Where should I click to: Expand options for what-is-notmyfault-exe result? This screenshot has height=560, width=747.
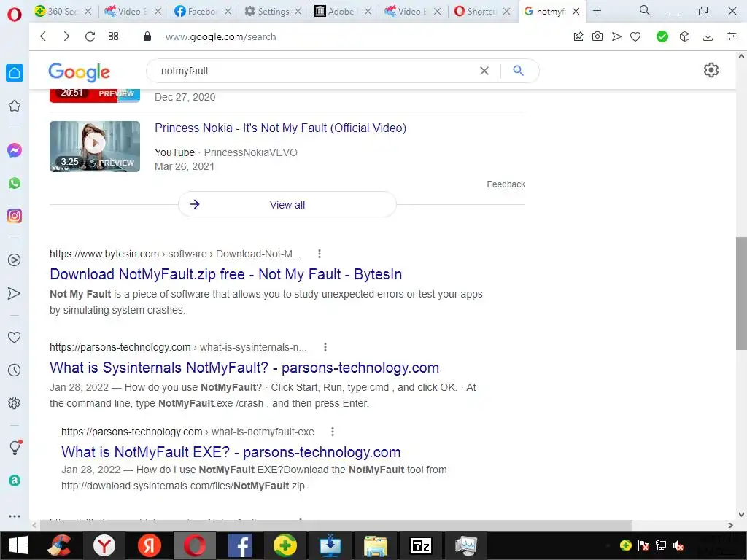pyautogui.click(x=333, y=432)
